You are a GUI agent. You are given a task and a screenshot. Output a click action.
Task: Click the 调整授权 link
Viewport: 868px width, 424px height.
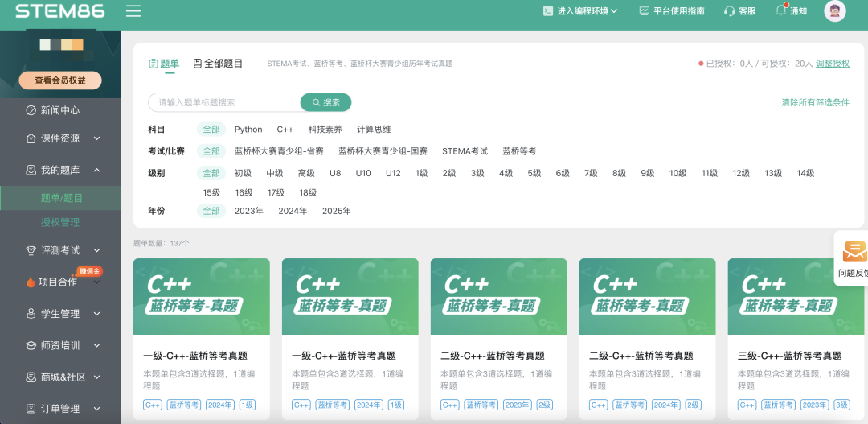pyautogui.click(x=832, y=64)
